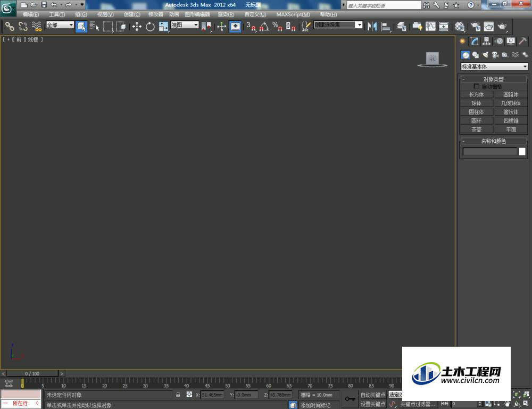Image resolution: width=532 pixels, height=409 pixels.
Task: Click the Bind to Space Warp tool
Action: click(x=36, y=26)
